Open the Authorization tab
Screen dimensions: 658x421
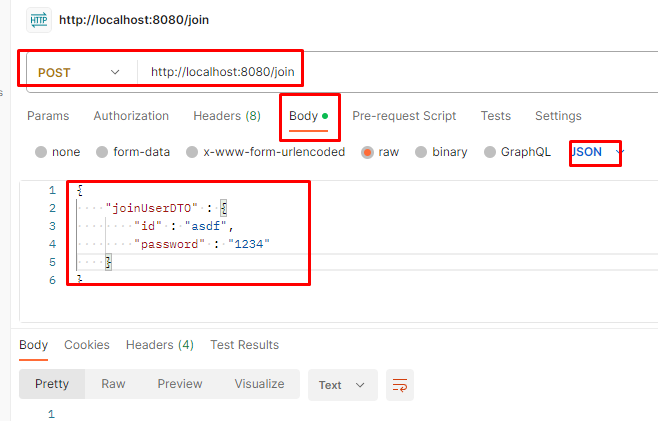[131, 116]
